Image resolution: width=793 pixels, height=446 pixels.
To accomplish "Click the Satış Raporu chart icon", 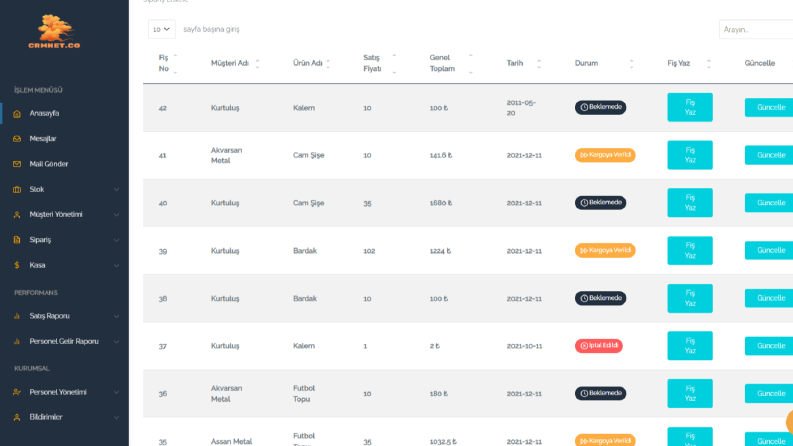I will [17, 316].
